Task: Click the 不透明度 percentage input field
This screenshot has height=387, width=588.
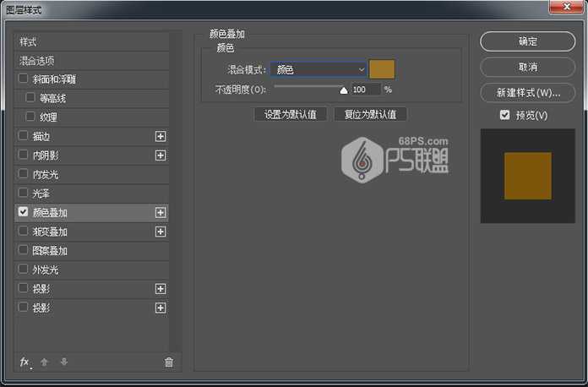Action: [365, 90]
